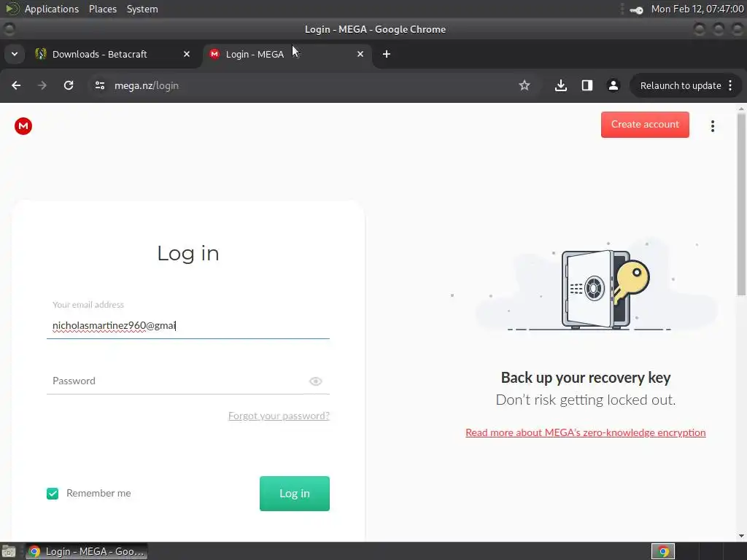Open Chrome three-dot menu
747x560 pixels.
tap(730, 85)
